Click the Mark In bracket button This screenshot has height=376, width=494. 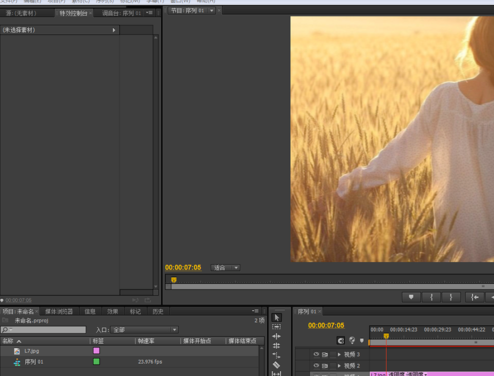pyautogui.click(x=431, y=297)
